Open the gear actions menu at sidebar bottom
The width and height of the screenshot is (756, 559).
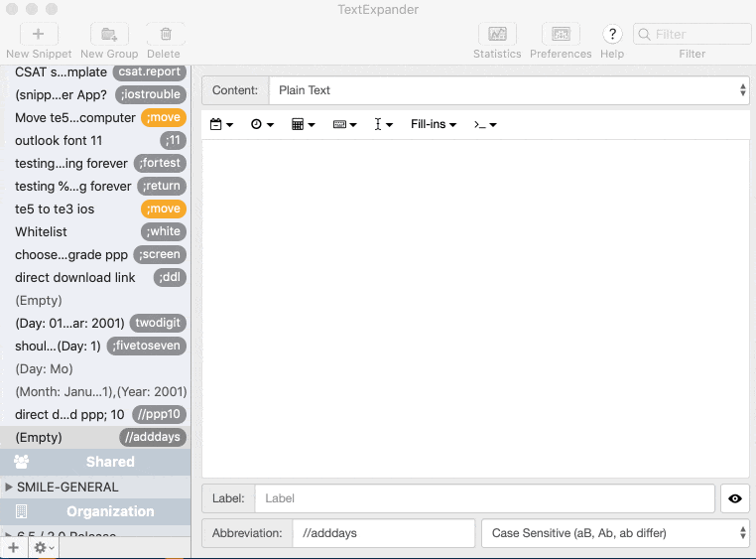pos(44,548)
